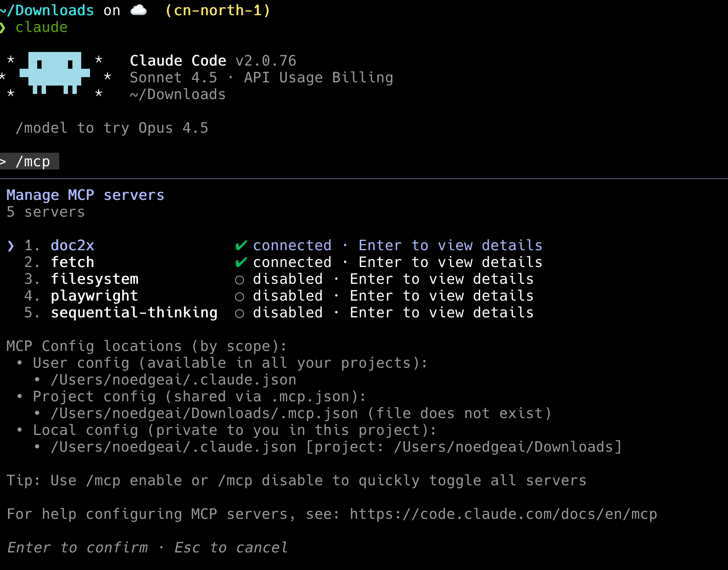Viewport: 728px width, 570px height.
Task: Click the green check mark beside doc2x
Action: [241, 245]
